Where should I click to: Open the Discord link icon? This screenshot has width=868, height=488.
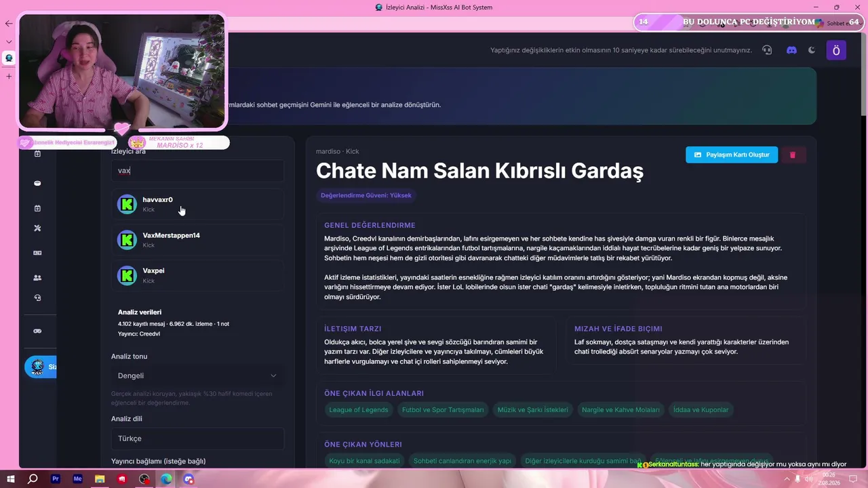[791, 50]
